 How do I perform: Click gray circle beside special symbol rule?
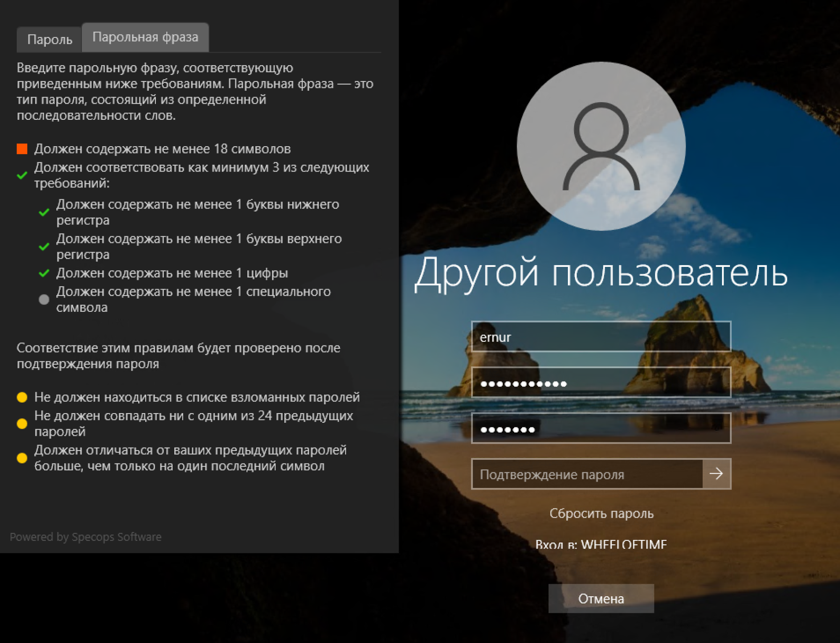coord(44,299)
